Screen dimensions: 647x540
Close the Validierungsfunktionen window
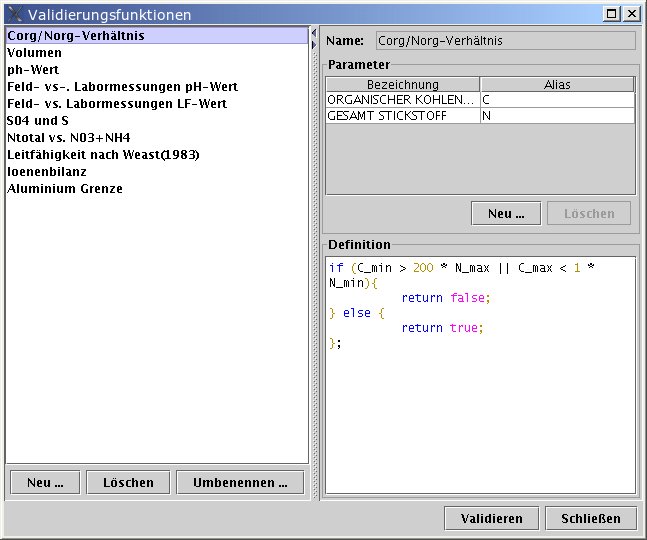tap(632, 14)
